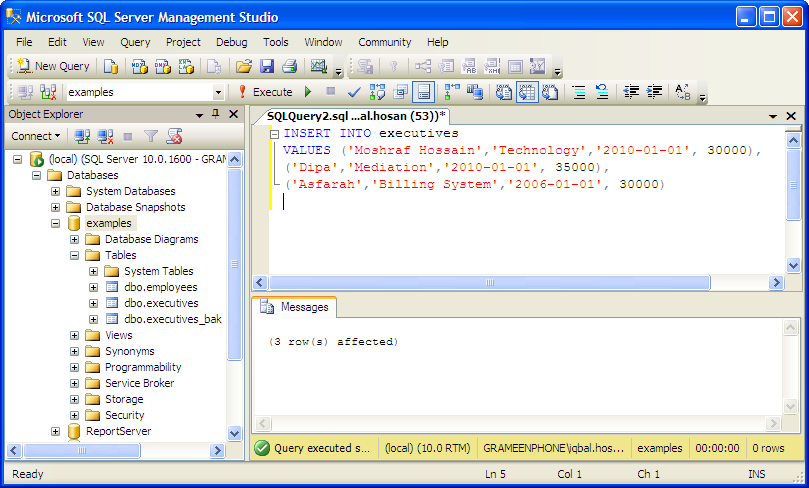Open the Community menu
Viewport: 809px width, 488px height.
(384, 42)
